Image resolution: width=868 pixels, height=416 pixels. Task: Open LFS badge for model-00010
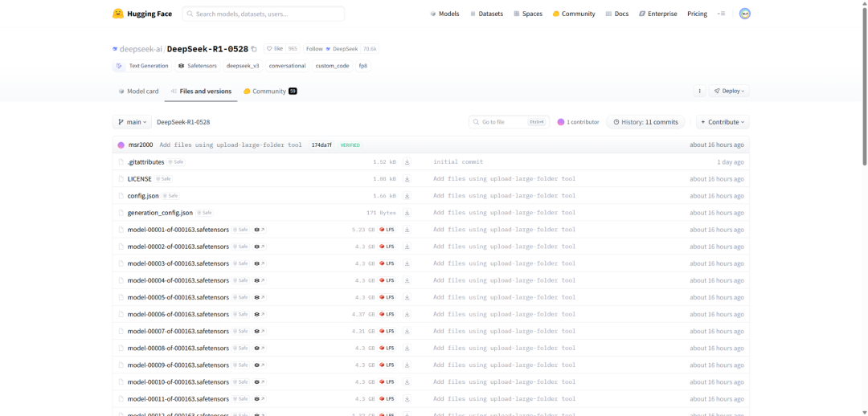click(x=387, y=381)
